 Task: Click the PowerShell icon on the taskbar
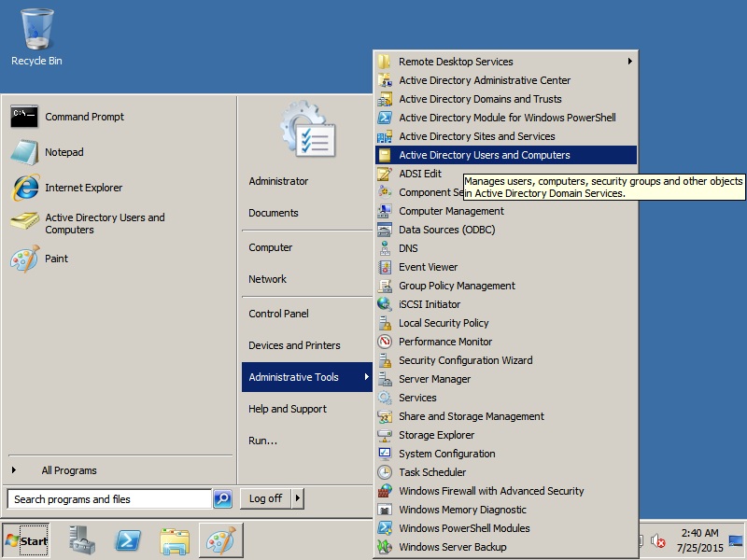(x=128, y=540)
